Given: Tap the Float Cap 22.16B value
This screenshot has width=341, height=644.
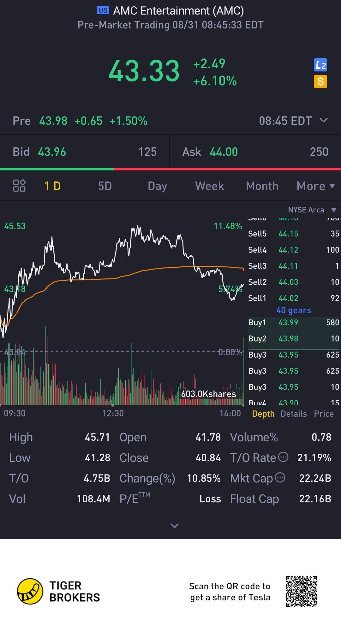Looking at the screenshot, I should click(x=315, y=499).
